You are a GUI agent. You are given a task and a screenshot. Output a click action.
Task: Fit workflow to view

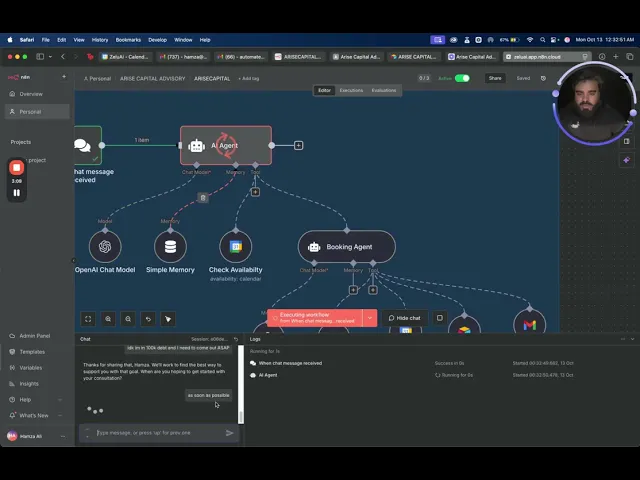pyautogui.click(x=88, y=319)
